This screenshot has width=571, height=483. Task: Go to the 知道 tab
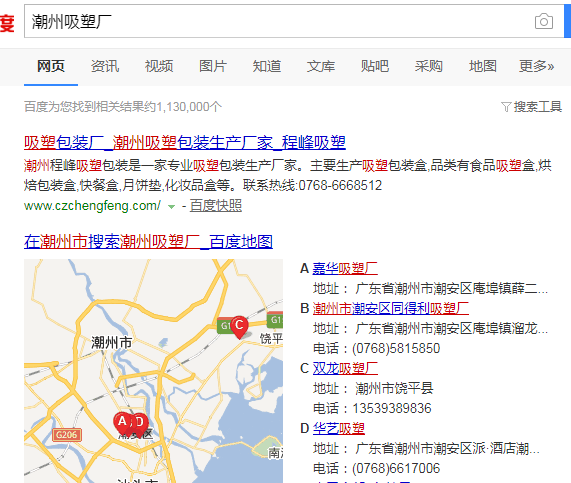267,66
